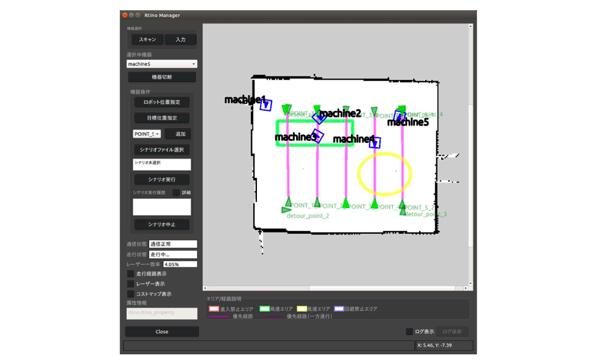
Task: Click the 目標位置指定 button
Action: click(162, 118)
